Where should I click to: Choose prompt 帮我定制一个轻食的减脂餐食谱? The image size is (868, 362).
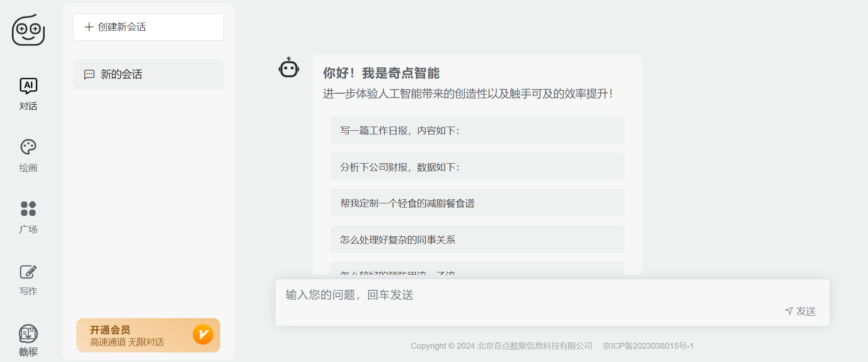[477, 203]
